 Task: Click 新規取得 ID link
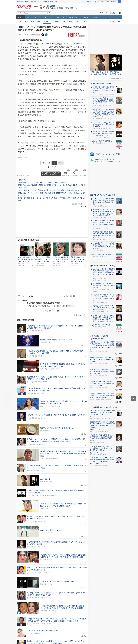(x=54, y=6)
